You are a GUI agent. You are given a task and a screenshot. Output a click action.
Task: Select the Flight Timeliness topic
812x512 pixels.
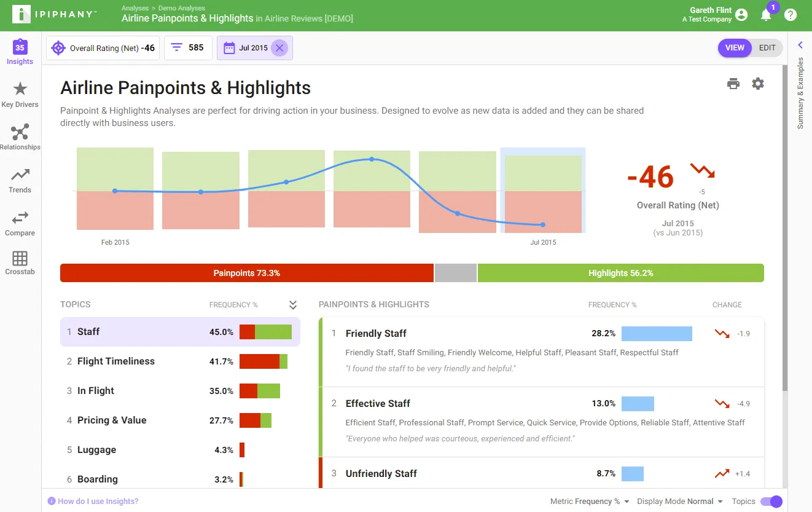point(180,361)
